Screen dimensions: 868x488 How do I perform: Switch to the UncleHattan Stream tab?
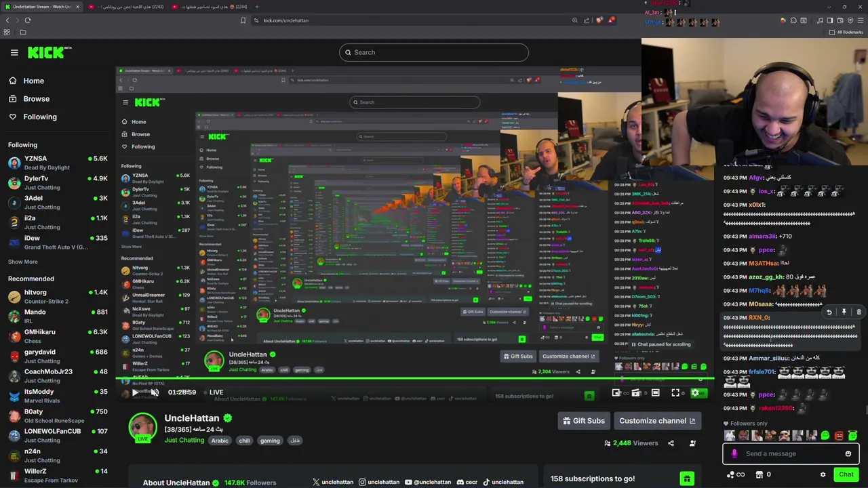tap(42, 7)
